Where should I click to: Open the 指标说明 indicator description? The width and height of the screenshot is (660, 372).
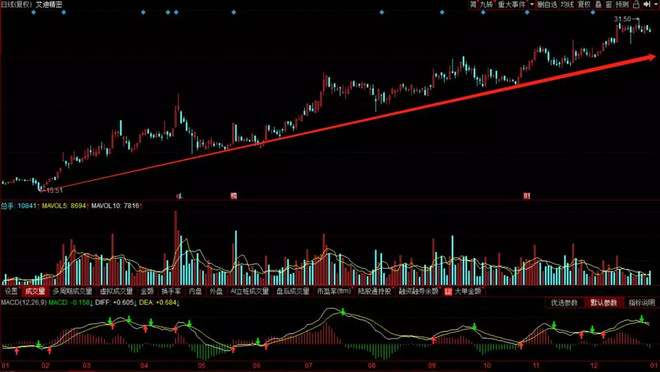(642, 302)
